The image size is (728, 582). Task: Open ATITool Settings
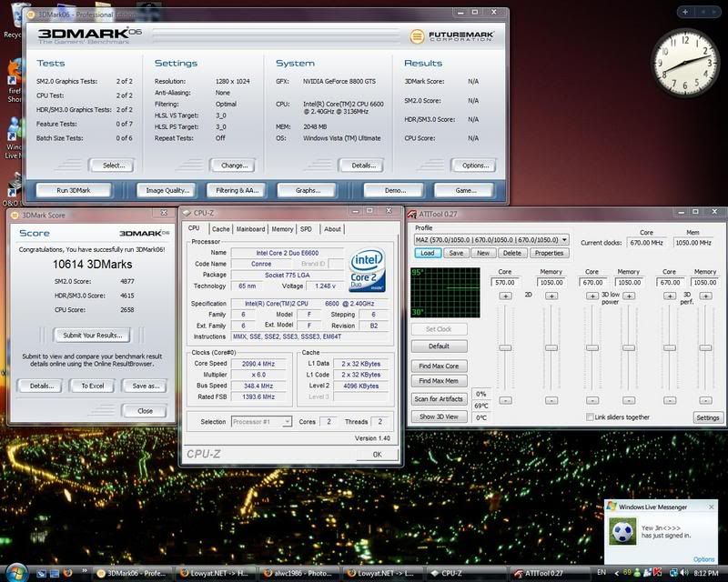point(708,417)
